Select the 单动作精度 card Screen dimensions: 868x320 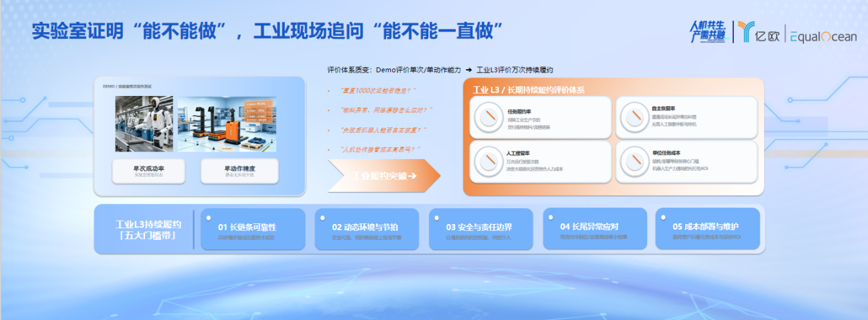point(239,171)
